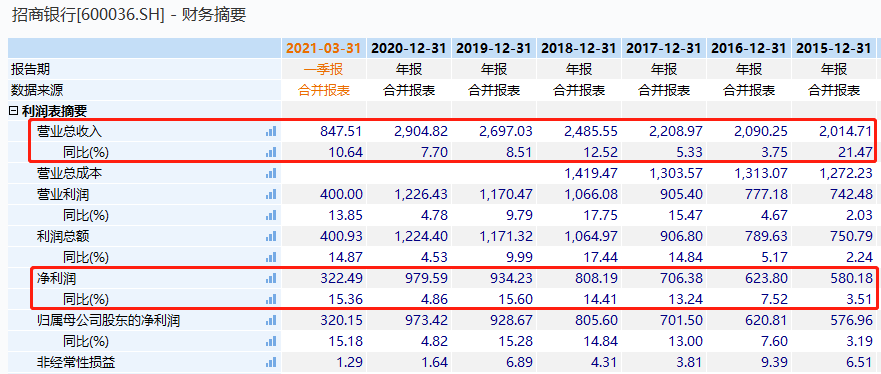Open chart icon for 营业总收入 row
The image size is (881, 374).
pyautogui.click(x=271, y=131)
